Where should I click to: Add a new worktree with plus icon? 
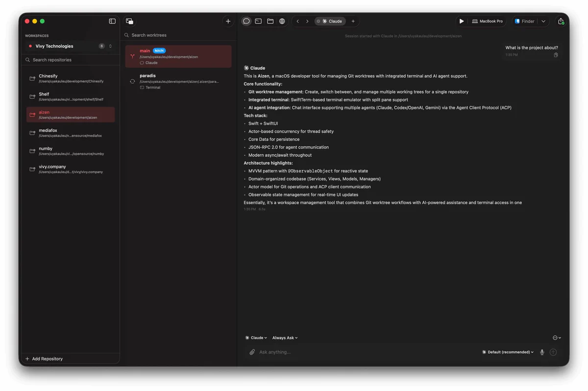pos(228,21)
